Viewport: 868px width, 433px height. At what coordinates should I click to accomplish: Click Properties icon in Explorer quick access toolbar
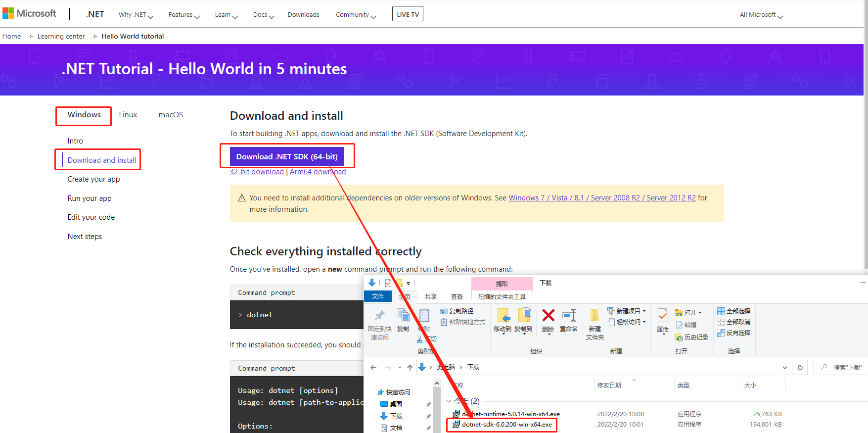[388, 283]
